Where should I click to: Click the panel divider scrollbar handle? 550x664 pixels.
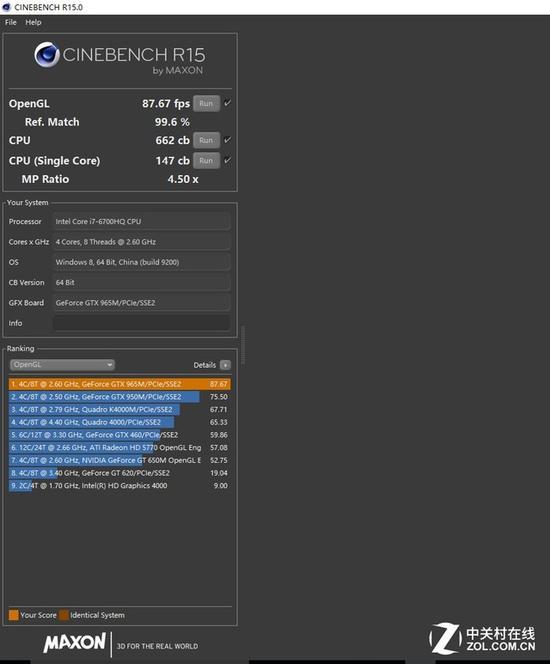pyautogui.click(x=243, y=346)
